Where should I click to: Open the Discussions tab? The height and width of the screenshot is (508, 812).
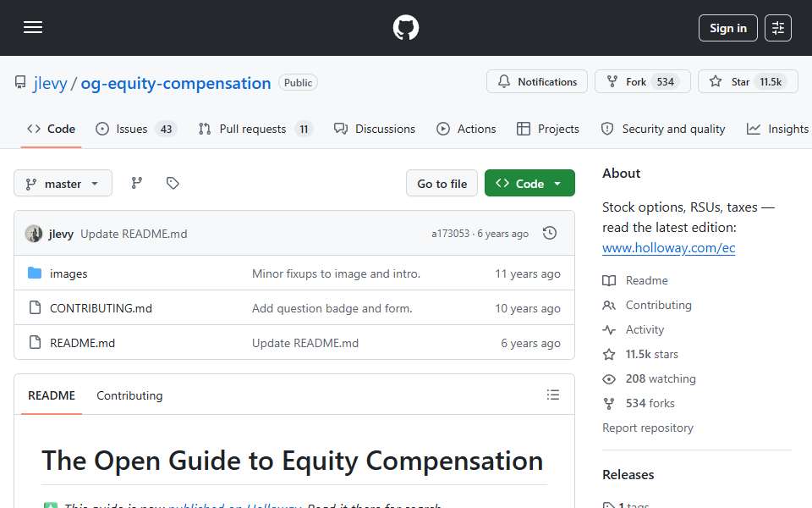(375, 129)
